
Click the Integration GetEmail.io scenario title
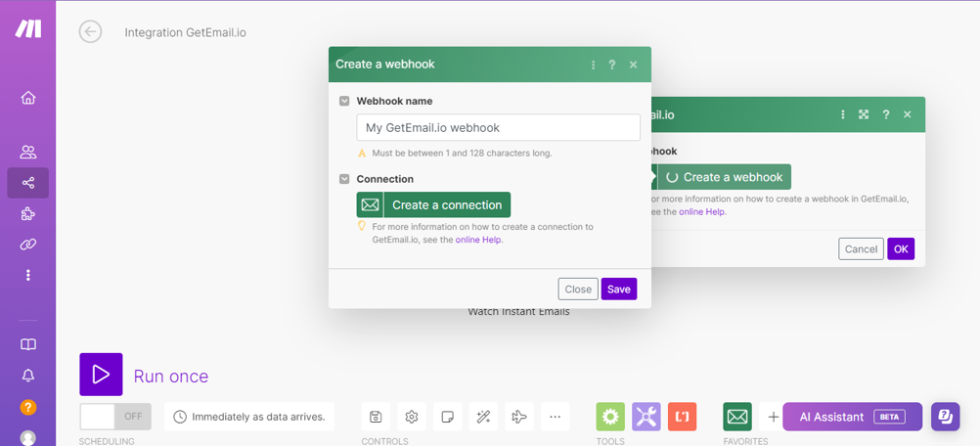tap(186, 32)
